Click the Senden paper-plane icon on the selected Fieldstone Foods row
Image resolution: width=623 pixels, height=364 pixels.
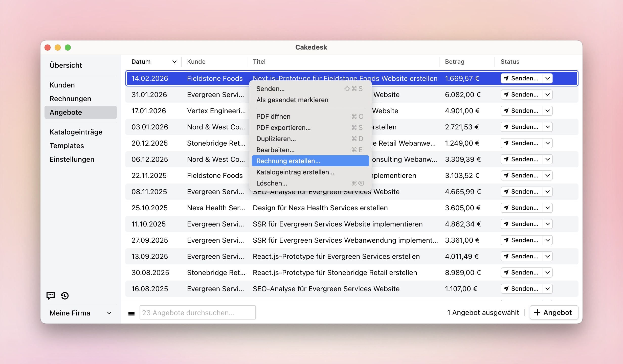(x=506, y=78)
